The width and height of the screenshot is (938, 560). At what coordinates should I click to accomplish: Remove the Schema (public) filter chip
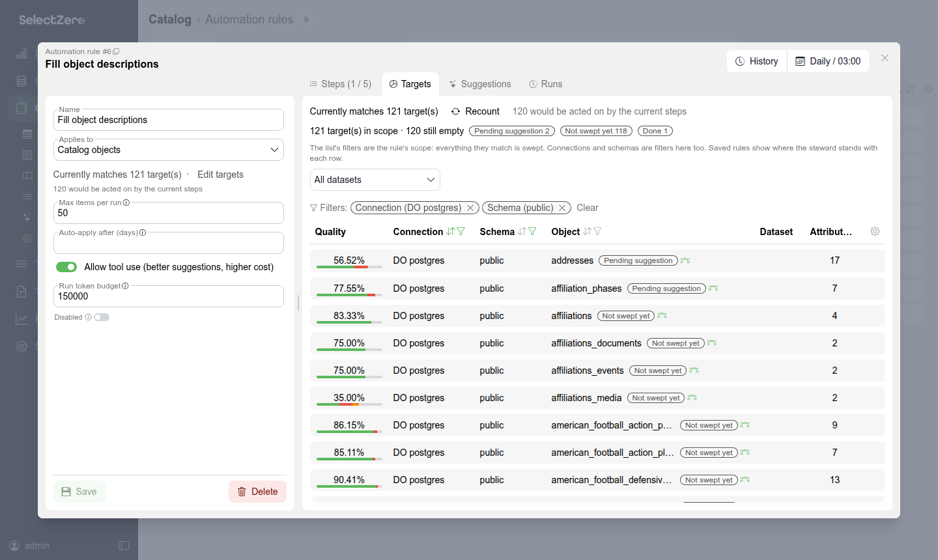click(562, 208)
